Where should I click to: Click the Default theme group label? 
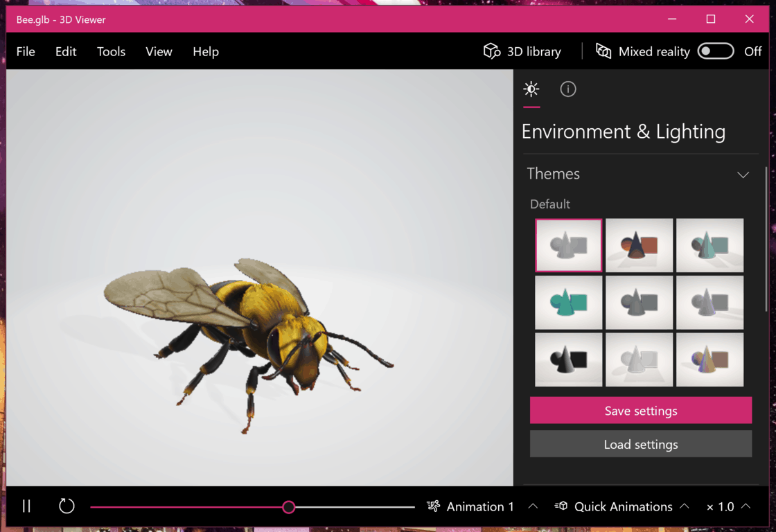pos(550,204)
